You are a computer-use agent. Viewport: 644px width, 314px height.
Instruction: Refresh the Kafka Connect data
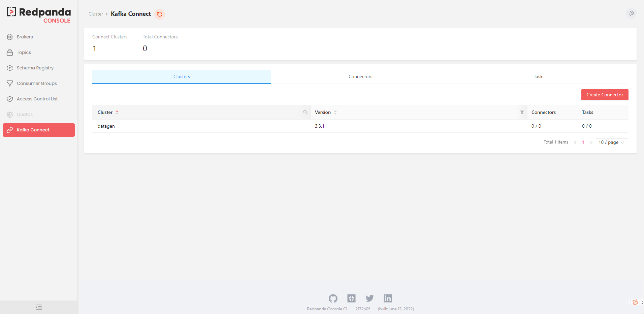(160, 14)
